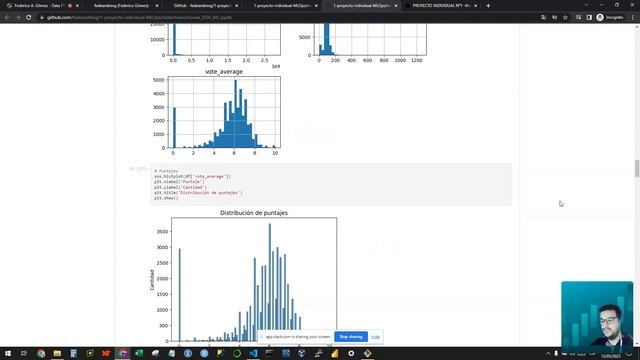Open Visual Studio Code from the taskbar
This screenshot has width=640, height=360.
click(253, 353)
